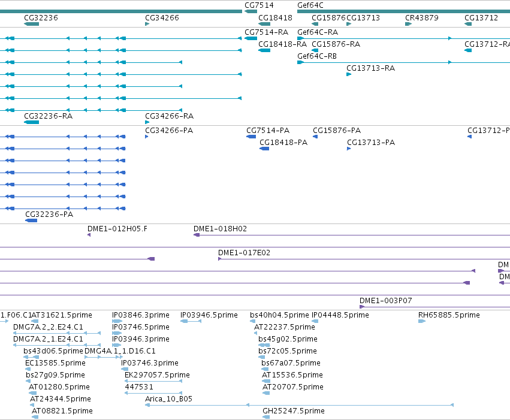Click the AT31621.5prime EST label
The height and width of the screenshot is (420, 510).
(x=62, y=315)
